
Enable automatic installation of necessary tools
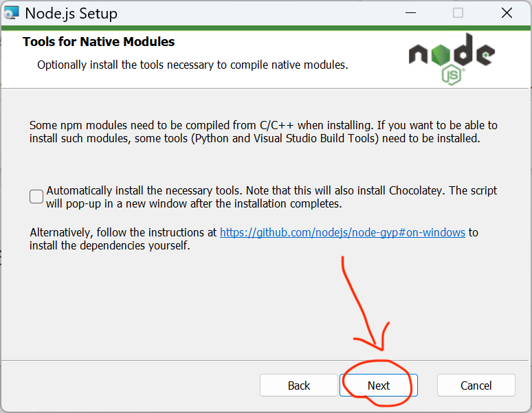click(36, 197)
